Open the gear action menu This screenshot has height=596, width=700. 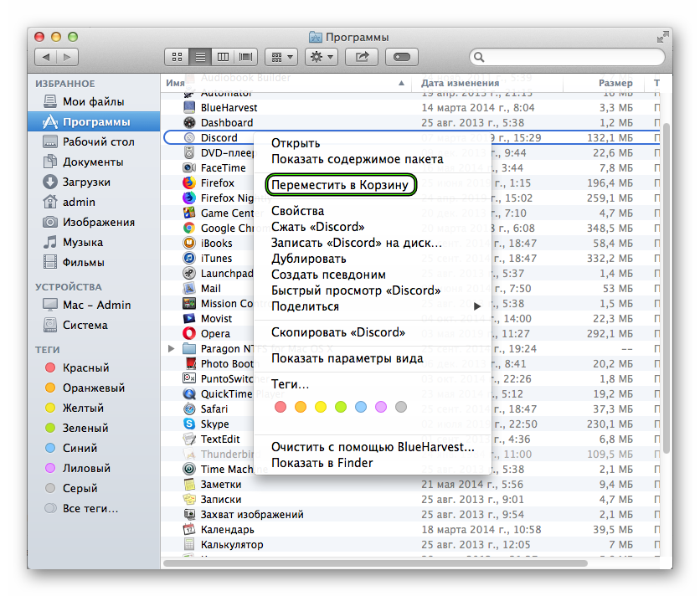(322, 57)
